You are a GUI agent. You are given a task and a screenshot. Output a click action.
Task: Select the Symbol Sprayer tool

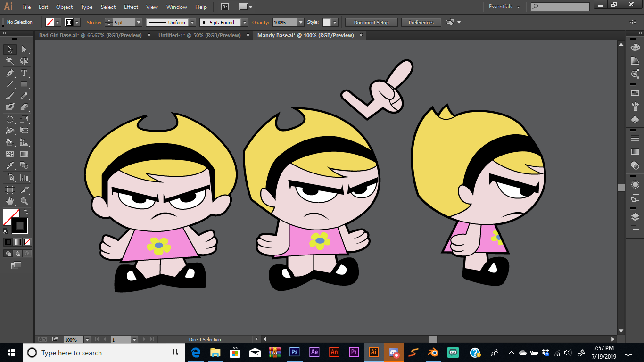coord(10,178)
